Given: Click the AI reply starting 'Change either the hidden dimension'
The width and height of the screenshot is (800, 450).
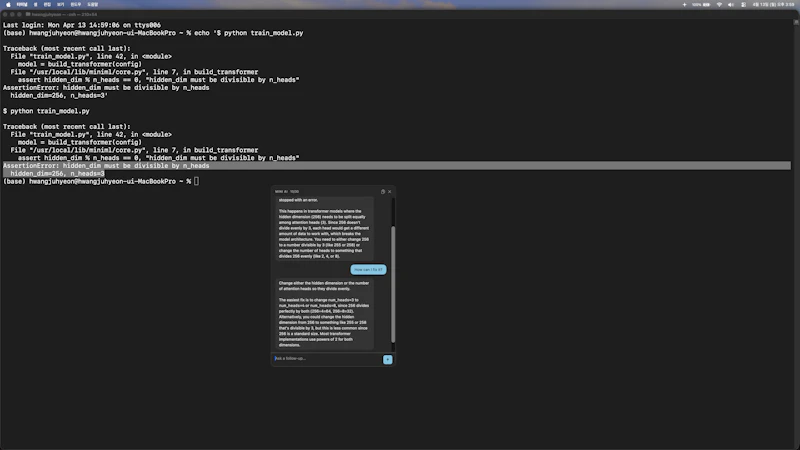Looking at the screenshot, I should coord(324,314).
